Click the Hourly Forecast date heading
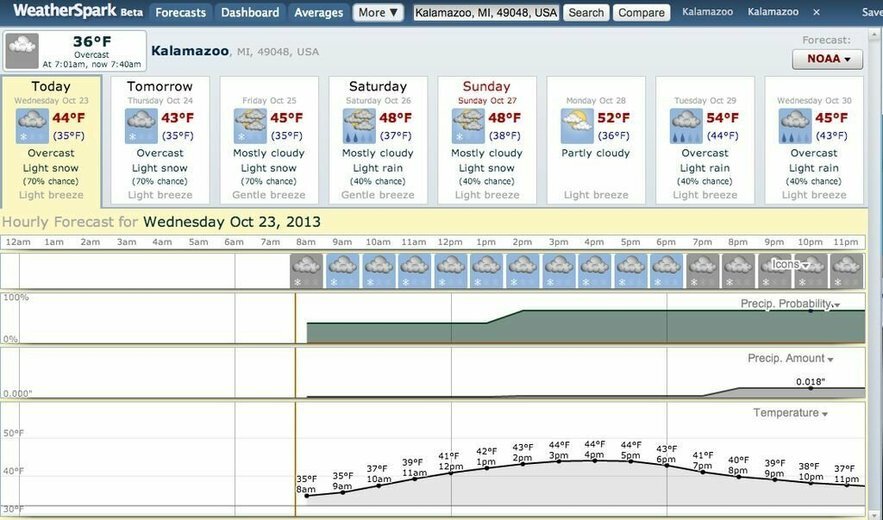 pyautogui.click(x=161, y=221)
